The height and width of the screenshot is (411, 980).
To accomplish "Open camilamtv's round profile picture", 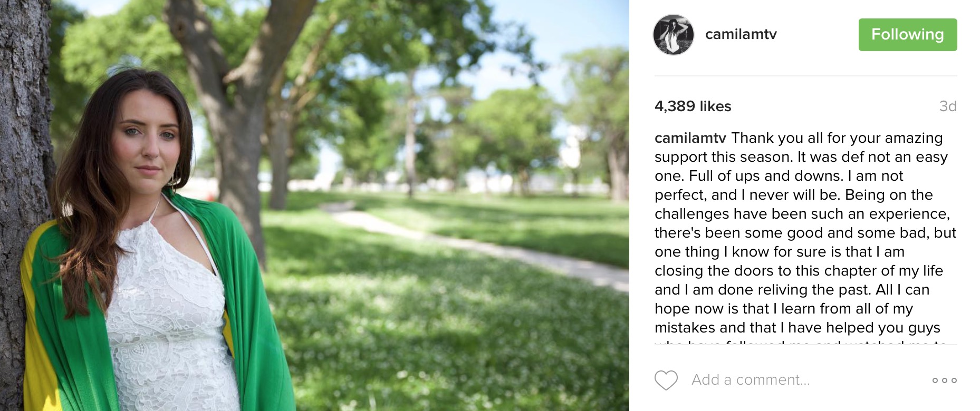I will 673,35.
